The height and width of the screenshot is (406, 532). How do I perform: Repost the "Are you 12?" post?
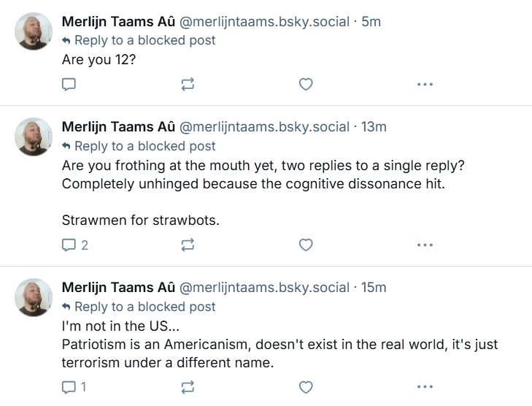[x=188, y=85]
